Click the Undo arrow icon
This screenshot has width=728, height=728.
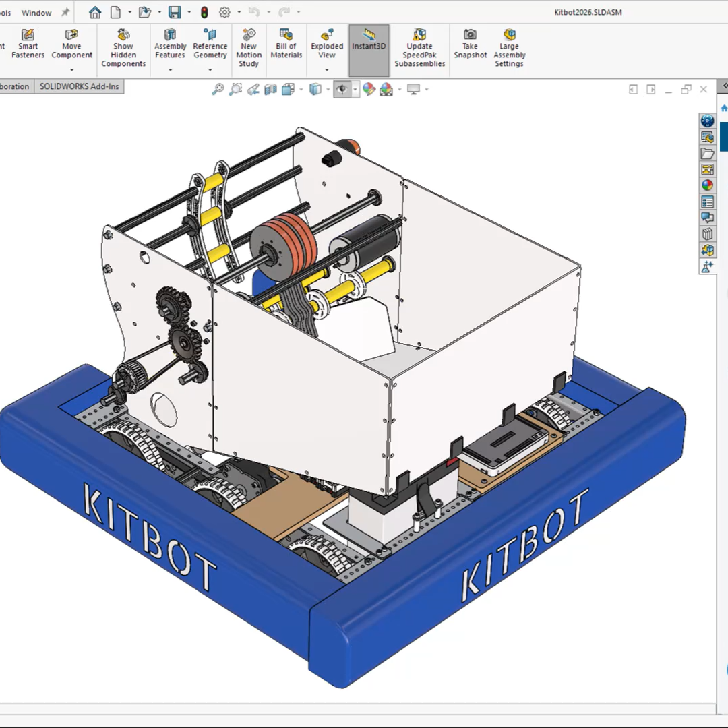[x=253, y=12]
